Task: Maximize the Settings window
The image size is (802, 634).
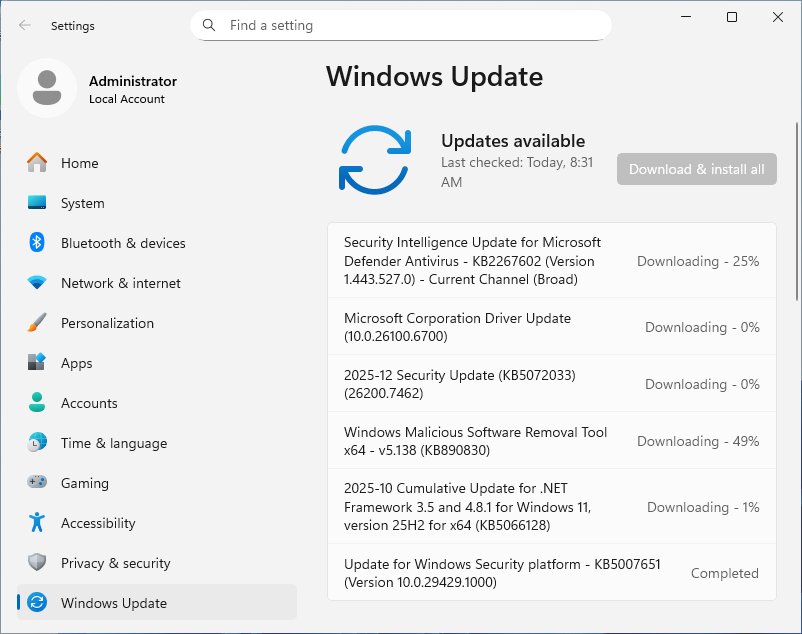Action: [x=732, y=17]
